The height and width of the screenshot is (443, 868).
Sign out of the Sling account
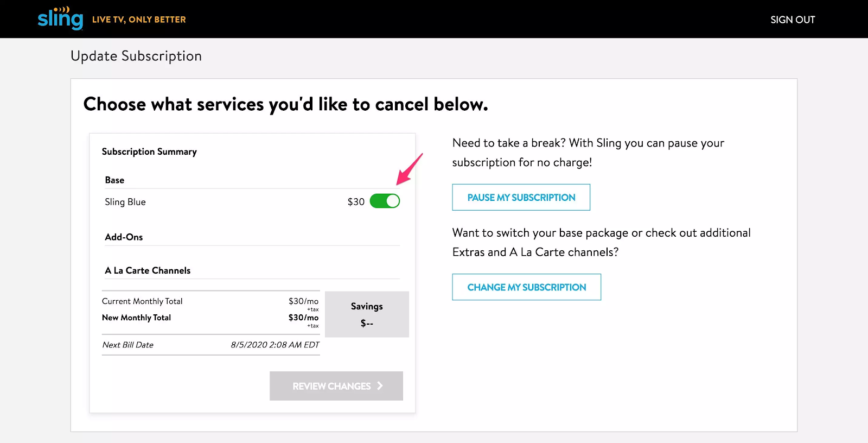coord(793,20)
